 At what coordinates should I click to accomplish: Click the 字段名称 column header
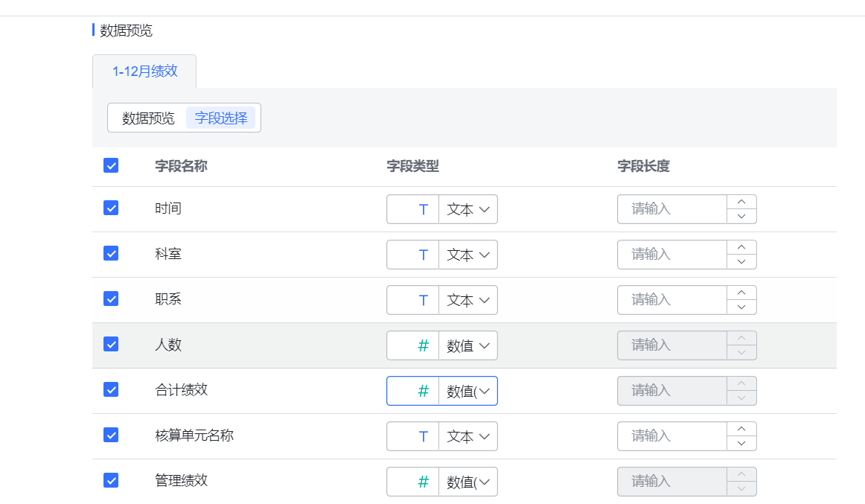coord(181,166)
